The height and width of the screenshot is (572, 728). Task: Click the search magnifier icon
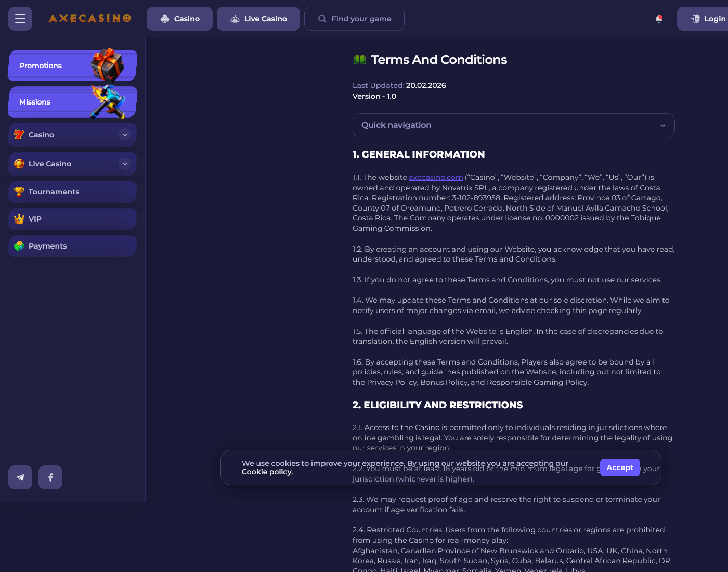point(322,19)
